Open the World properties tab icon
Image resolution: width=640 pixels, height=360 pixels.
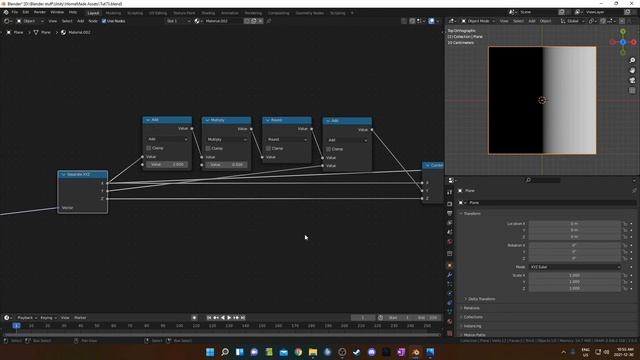click(x=450, y=242)
